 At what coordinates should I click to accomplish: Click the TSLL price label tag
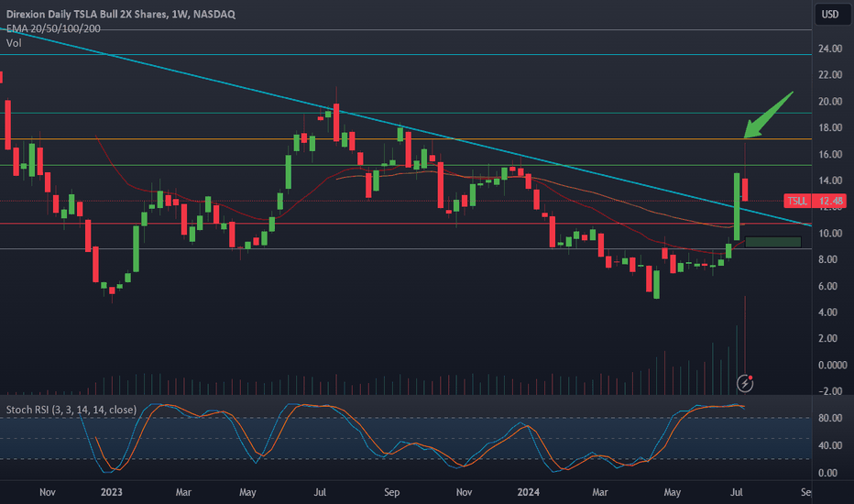tap(797, 201)
